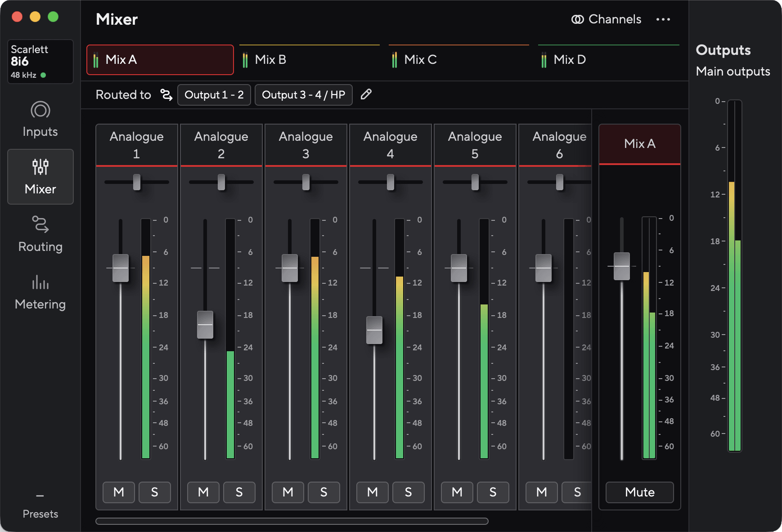782x532 pixels.
Task: Open the Presets panel
Action: point(40,506)
